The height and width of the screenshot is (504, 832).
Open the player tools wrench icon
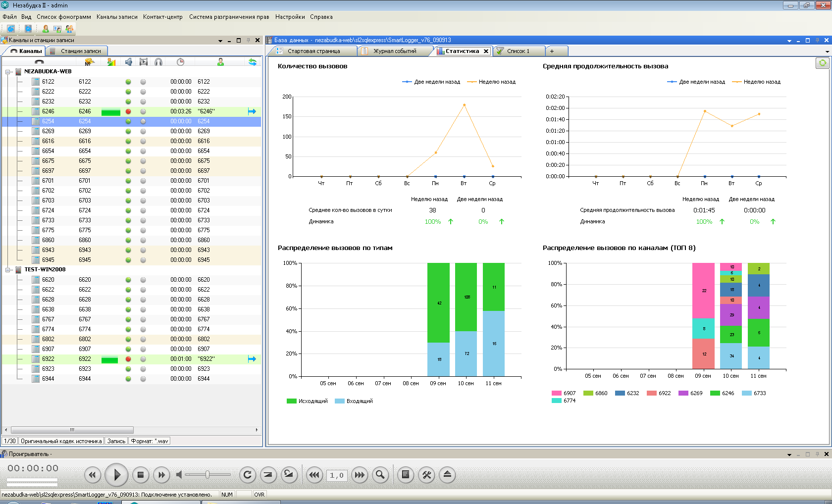tap(426, 475)
